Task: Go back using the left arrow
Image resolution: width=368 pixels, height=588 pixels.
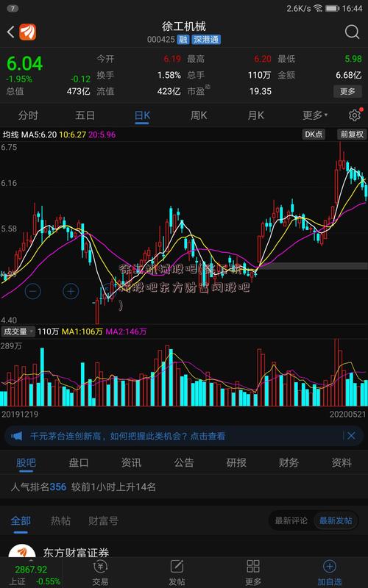Action: coord(10,32)
